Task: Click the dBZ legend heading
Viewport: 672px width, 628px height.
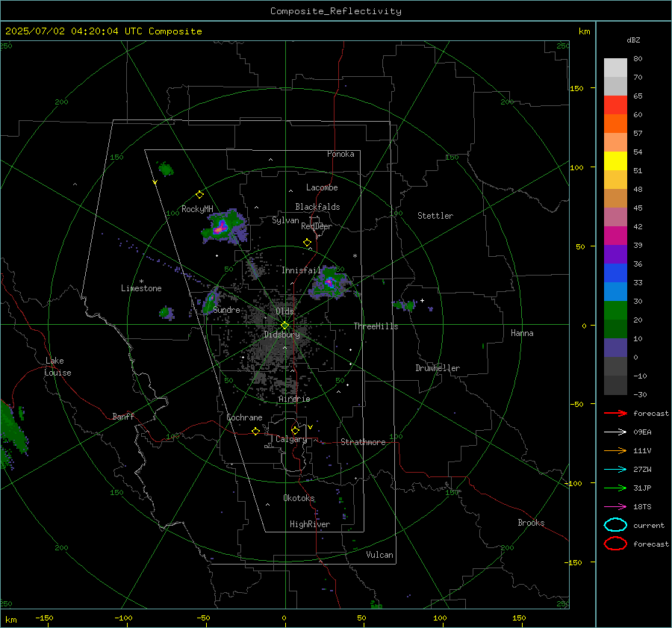Action: pyautogui.click(x=633, y=40)
